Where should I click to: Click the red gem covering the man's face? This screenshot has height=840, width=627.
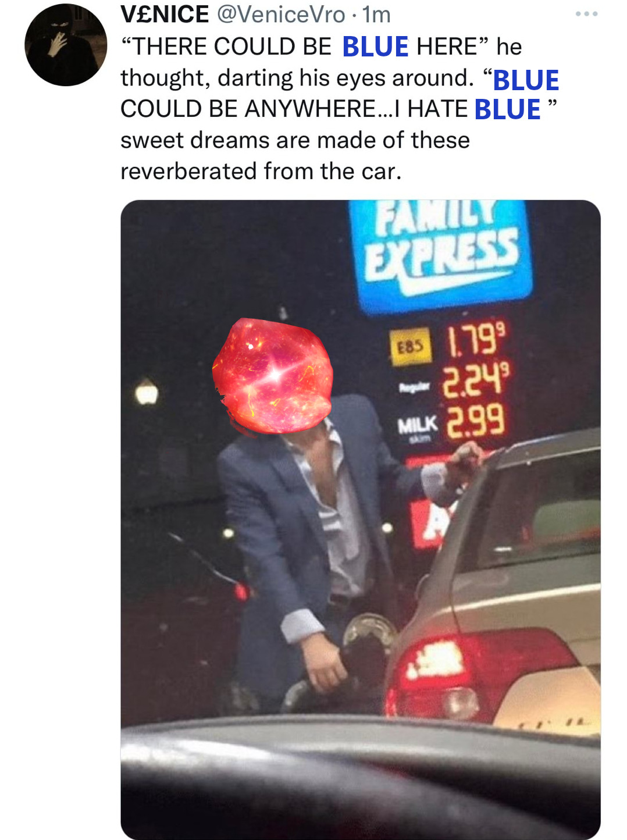tap(272, 376)
